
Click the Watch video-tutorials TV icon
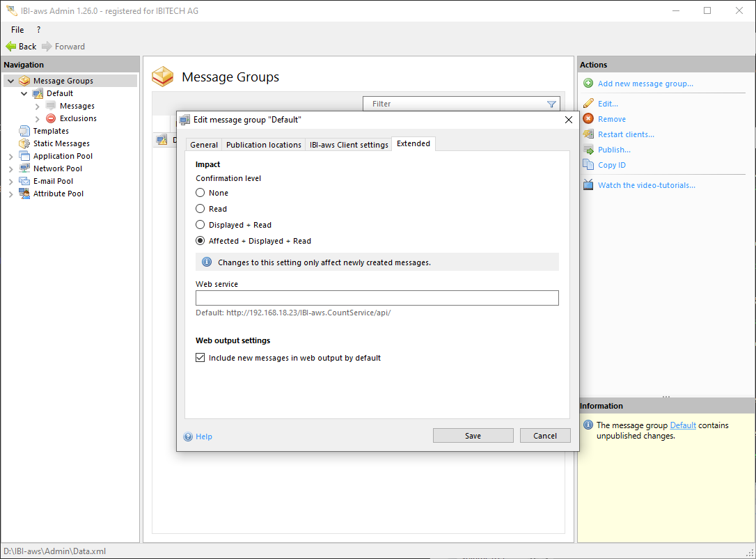point(588,185)
